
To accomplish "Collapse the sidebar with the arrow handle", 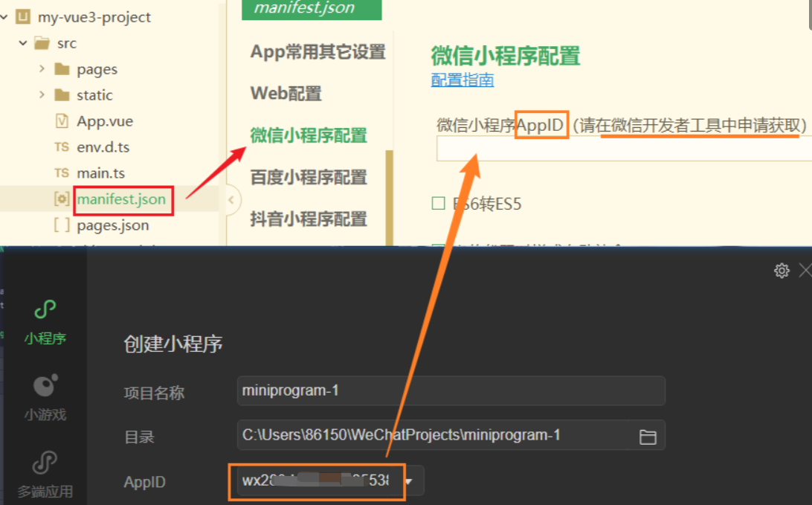I will click(x=231, y=200).
